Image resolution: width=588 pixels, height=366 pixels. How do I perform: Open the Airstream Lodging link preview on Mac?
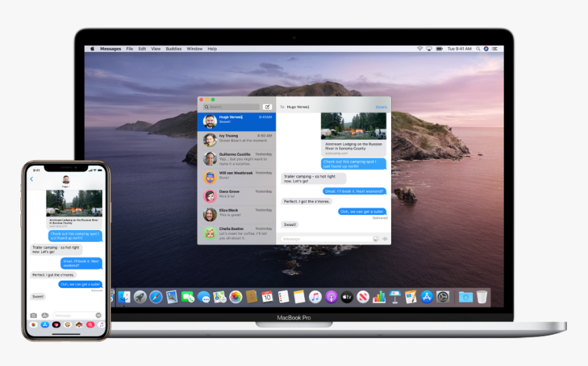353,134
